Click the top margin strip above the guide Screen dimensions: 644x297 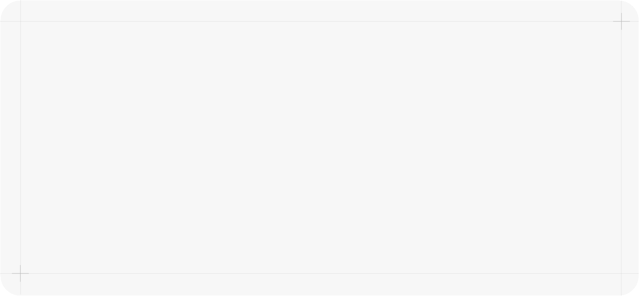click(x=307, y=11)
